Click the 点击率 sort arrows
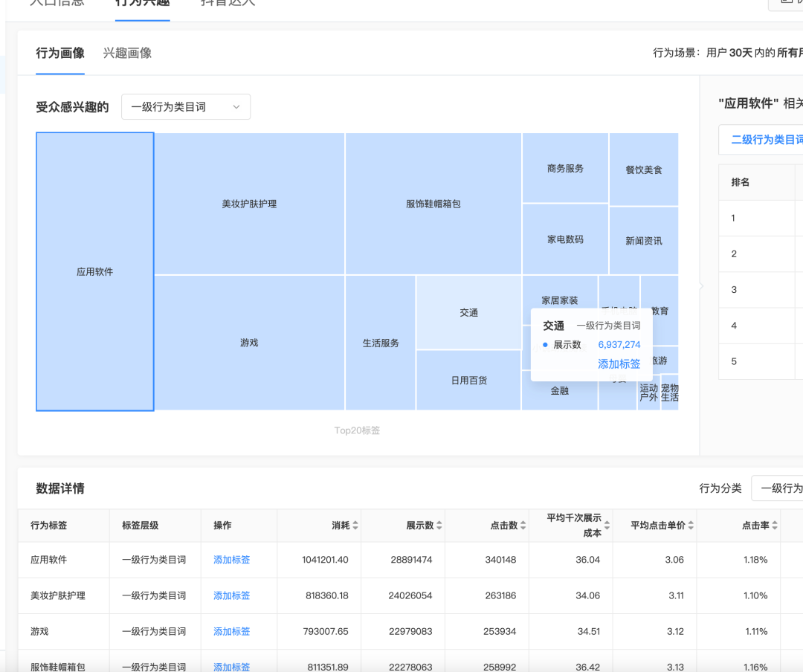This screenshot has width=803, height=672. click(775, 526)
